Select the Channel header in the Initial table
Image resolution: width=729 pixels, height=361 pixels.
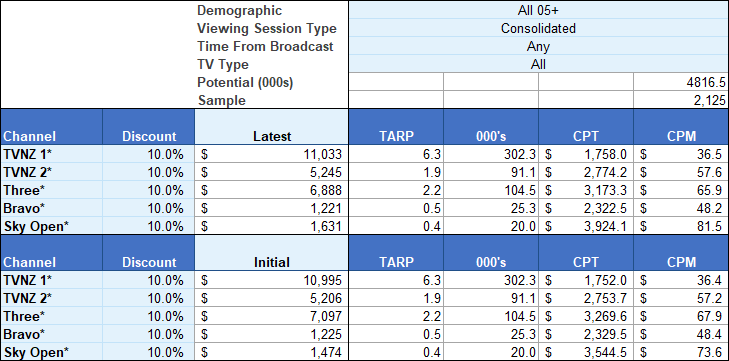(52, 253)
